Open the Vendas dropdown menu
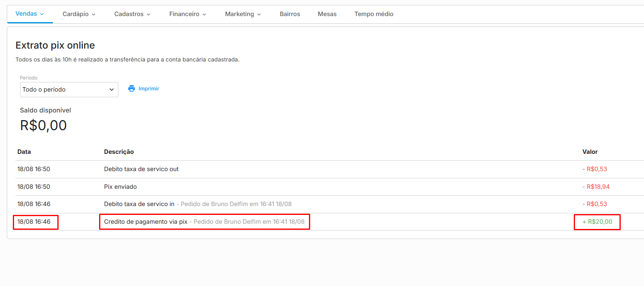 pos(30,14)
